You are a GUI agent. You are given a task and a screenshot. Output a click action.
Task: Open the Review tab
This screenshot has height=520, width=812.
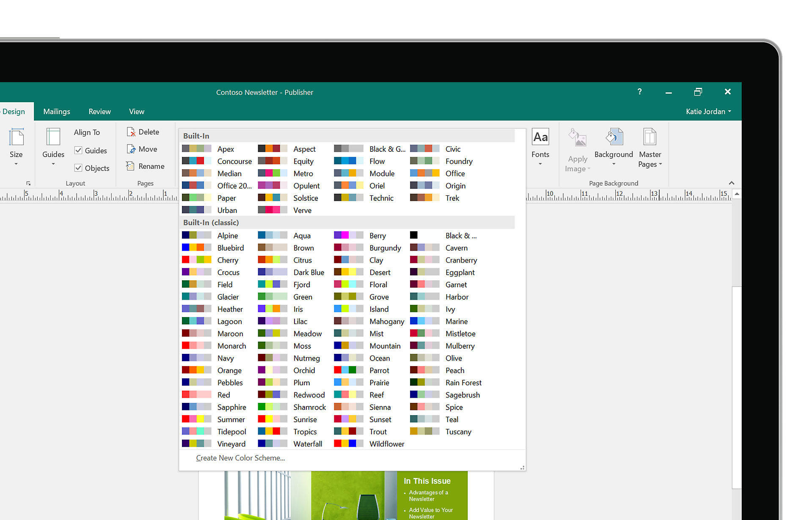point(99,112)
